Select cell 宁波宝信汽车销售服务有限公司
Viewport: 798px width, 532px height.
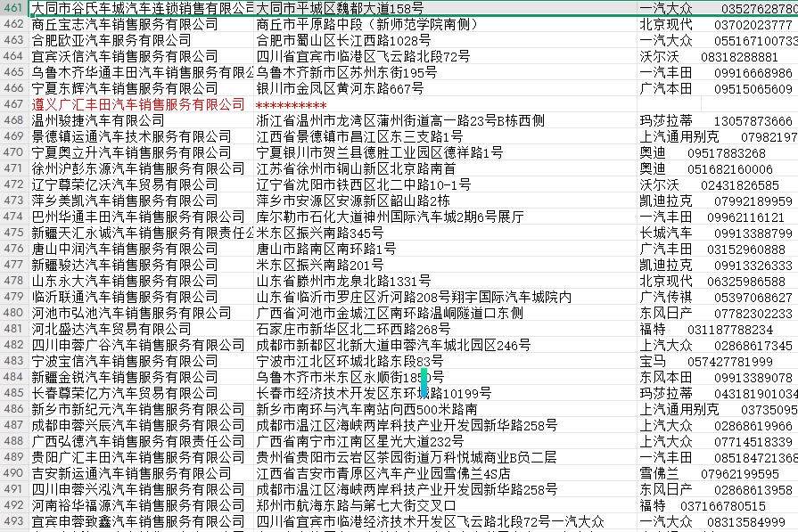coord(142,361)
